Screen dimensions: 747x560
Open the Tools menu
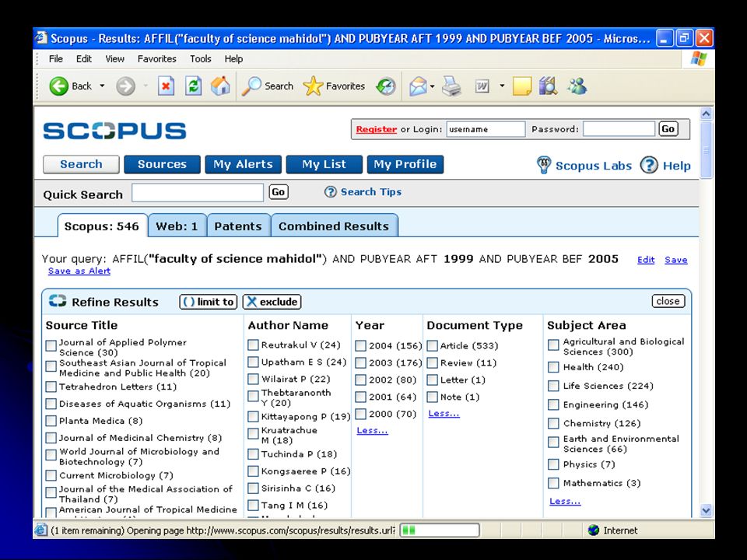[201, 59]
